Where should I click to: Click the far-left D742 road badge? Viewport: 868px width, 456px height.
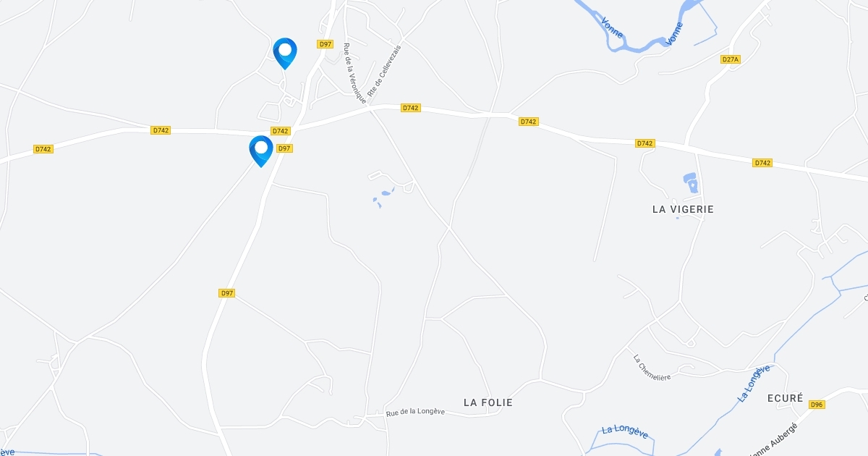(x=43, y=149)
